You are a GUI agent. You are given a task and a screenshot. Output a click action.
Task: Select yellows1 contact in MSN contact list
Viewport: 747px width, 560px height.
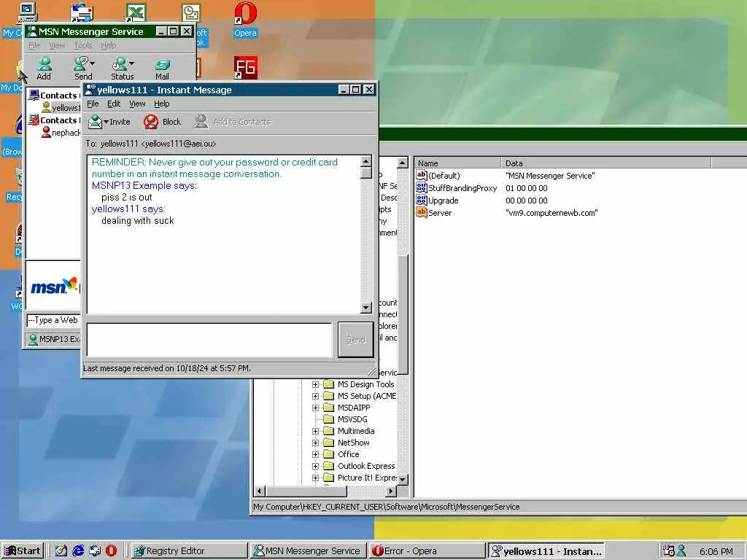click(61, 108)
